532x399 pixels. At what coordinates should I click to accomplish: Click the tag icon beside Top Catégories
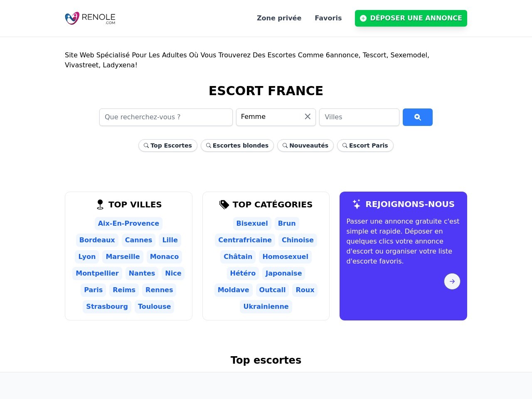224,204
